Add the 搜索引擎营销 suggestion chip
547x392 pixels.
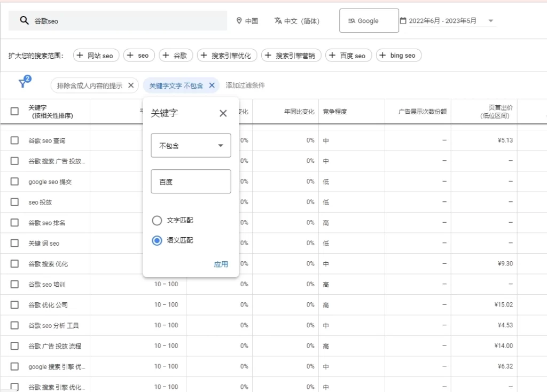pos(291,56)
